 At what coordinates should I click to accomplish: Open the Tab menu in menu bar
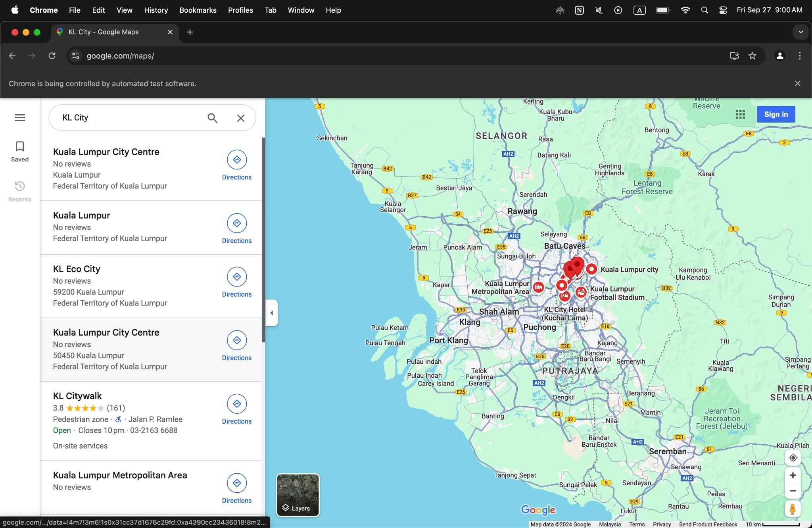[x=271, y=10]
